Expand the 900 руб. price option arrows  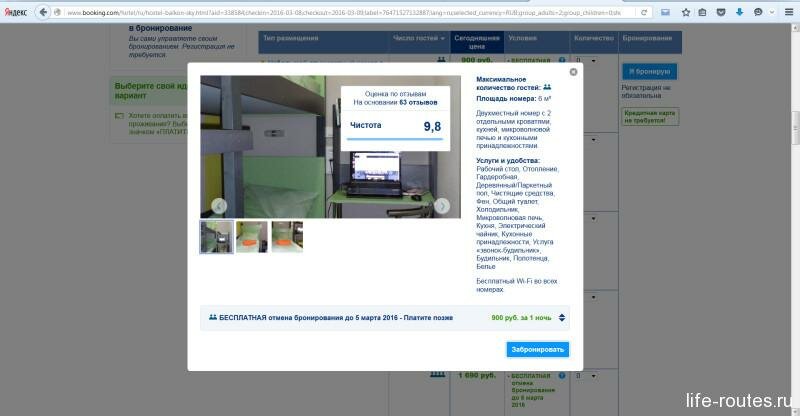coord(562,318)
